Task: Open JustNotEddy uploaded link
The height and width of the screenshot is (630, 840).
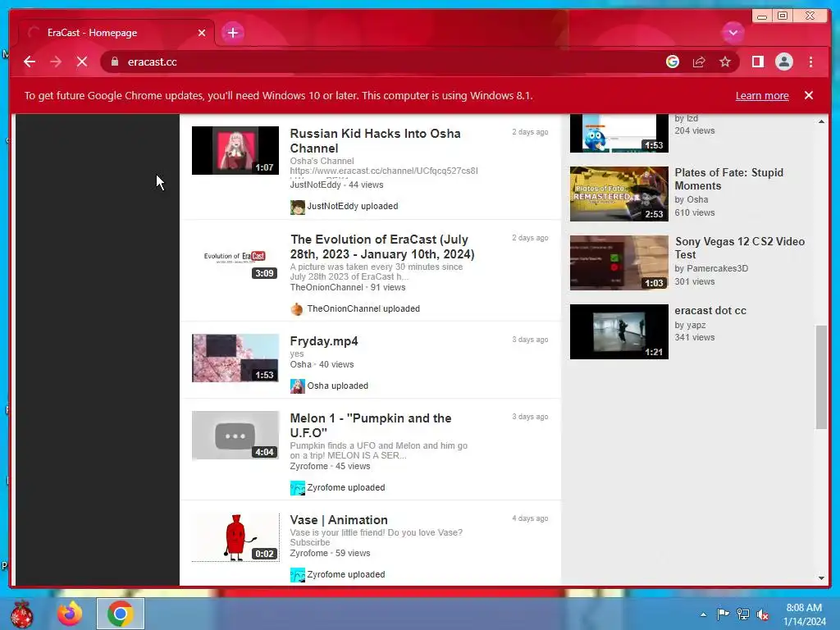Action: (352, 206)
